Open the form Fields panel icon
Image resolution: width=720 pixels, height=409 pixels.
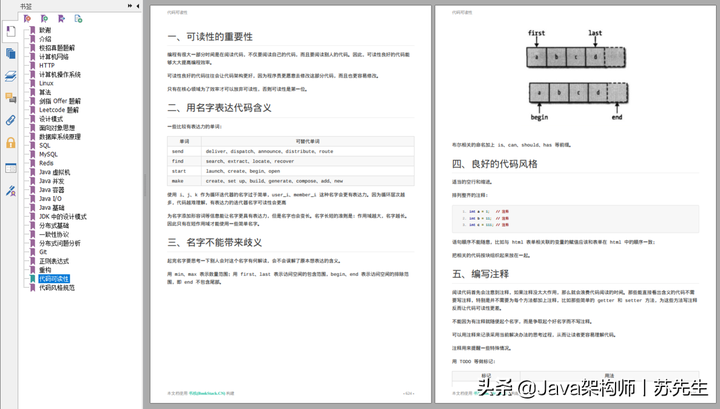tap(11, 168)
